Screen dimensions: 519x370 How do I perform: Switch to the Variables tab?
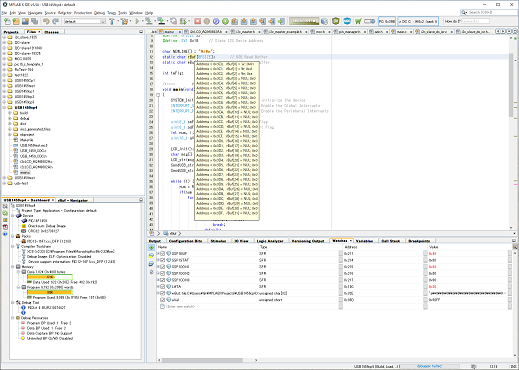click(x=364, y=241)
